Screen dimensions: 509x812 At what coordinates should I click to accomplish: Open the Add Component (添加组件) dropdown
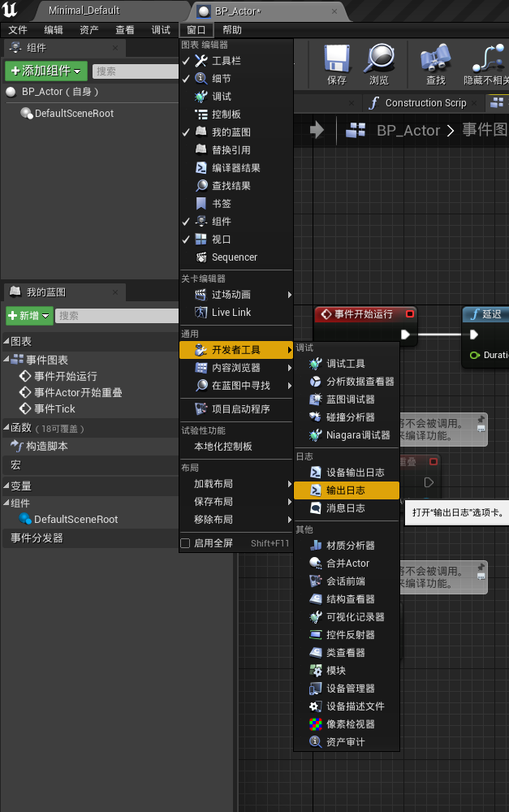(x=46, y=71)
